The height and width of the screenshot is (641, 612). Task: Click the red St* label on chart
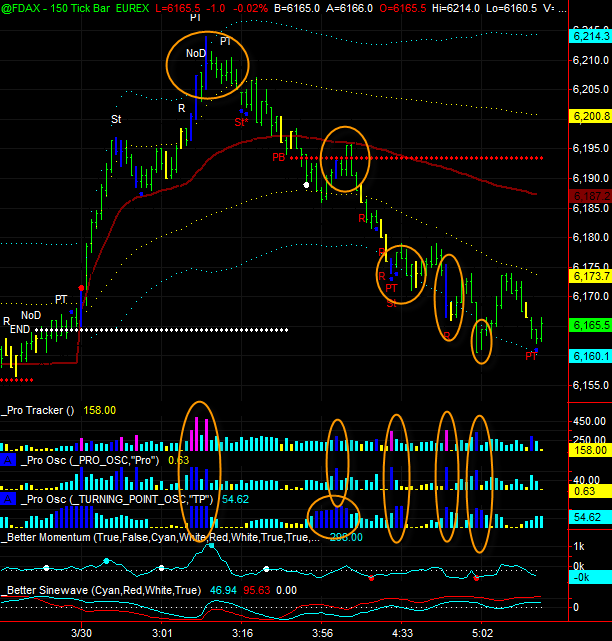[241, 122]
